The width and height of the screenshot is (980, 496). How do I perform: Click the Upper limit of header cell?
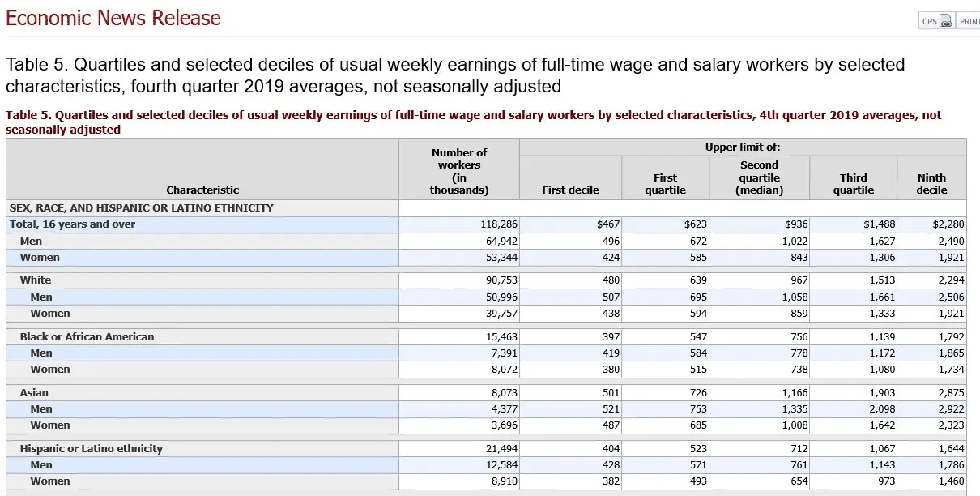(742, 148)
